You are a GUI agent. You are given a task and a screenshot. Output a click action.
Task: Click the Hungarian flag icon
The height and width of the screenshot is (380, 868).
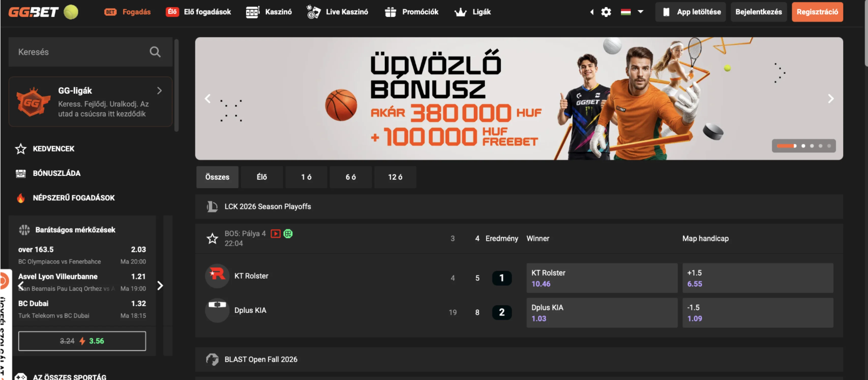pos(626,12)
